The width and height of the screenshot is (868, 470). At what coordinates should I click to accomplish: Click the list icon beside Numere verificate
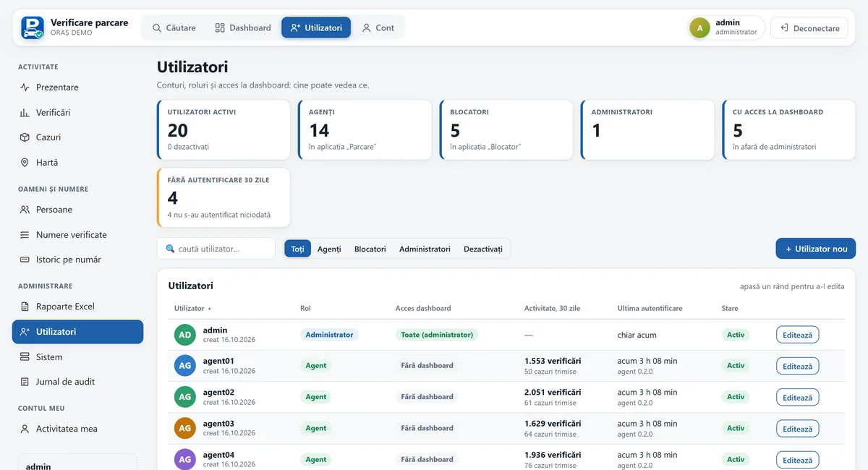click(x=25, y=235)
